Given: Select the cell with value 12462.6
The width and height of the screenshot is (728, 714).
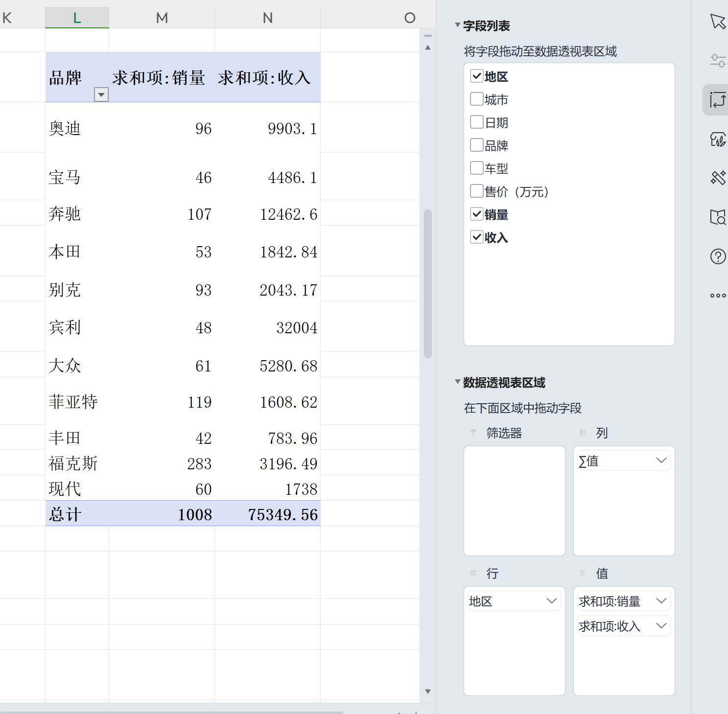Looking at the screenshot, I should [267, 213].
